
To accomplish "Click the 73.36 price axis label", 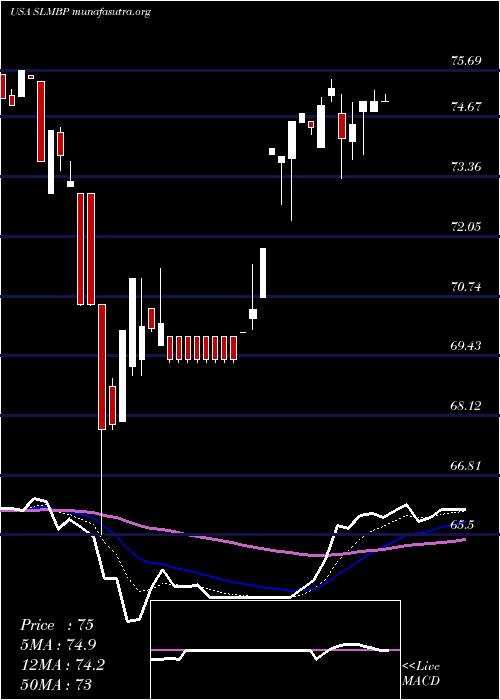I will (466, 167).
